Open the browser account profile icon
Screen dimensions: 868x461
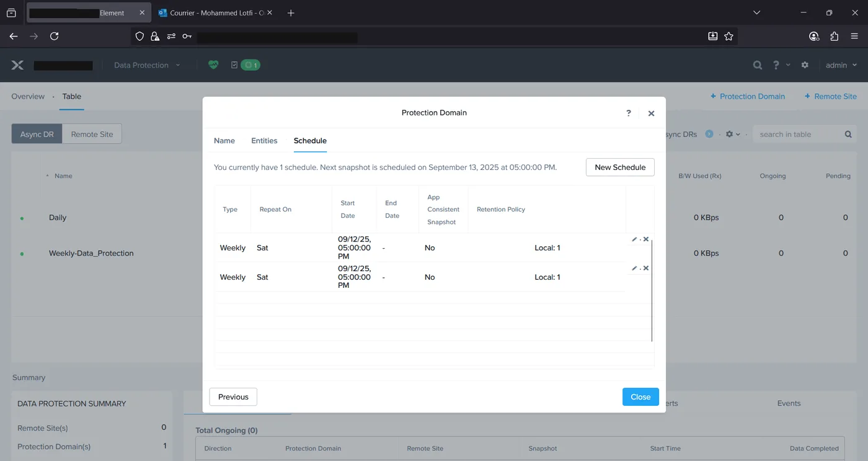click(x=814, y=37)
